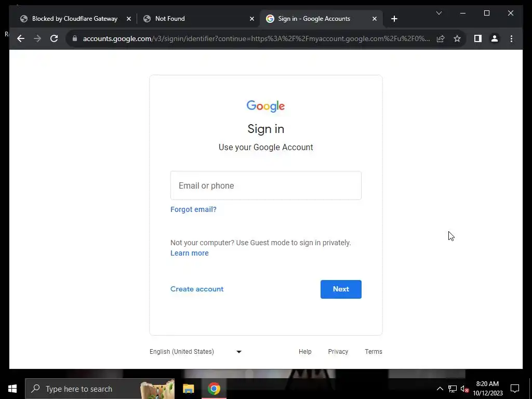Switch to the Blocked by Cloudflare Gateway tab

coord(75,19)
